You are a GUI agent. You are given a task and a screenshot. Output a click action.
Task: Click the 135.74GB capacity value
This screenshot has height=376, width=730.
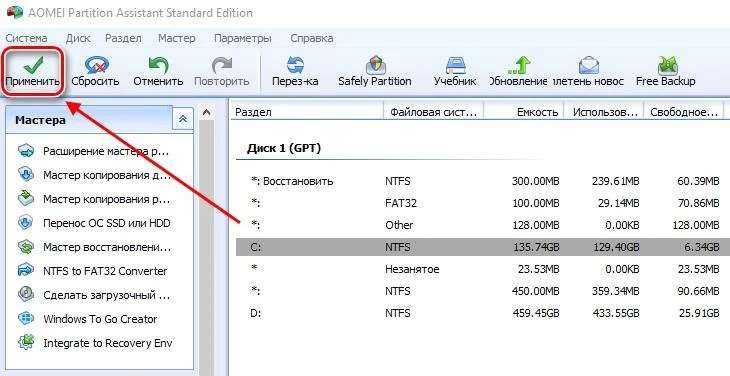(536, 247)
